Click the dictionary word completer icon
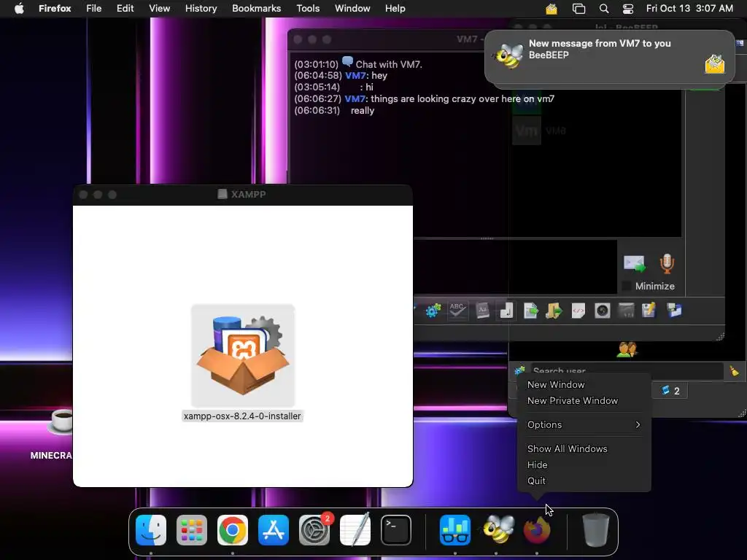Viewport: 747px width, 560px height. [482, 311]
